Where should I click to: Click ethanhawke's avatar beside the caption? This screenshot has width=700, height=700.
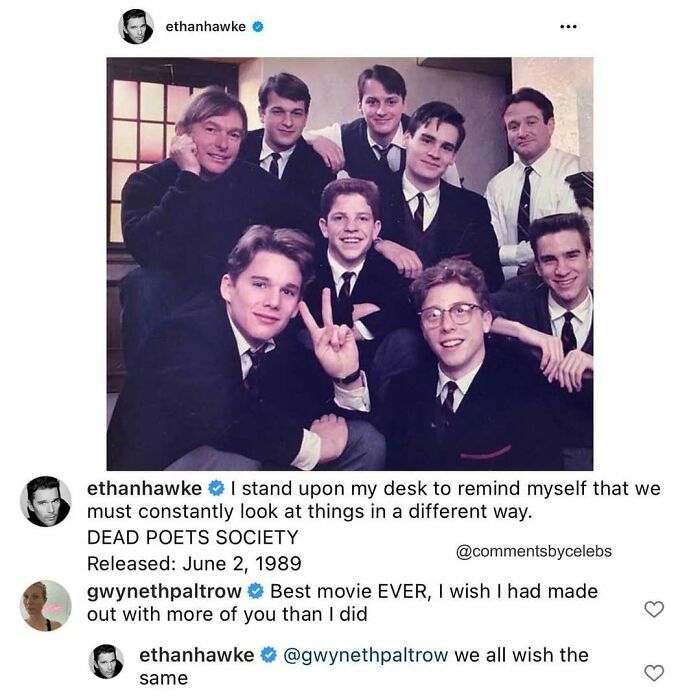pyautogui.click(x=45, y=500)
